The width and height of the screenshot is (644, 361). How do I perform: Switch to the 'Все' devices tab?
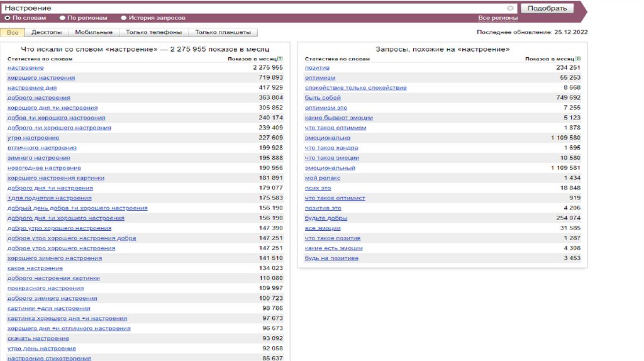(x=13, y=32)
